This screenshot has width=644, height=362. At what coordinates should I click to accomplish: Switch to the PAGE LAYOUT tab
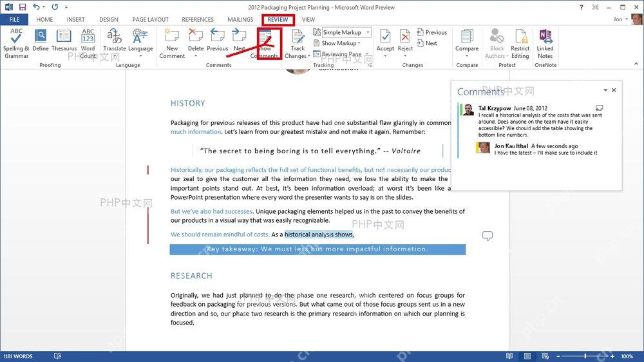click(150, 20)
